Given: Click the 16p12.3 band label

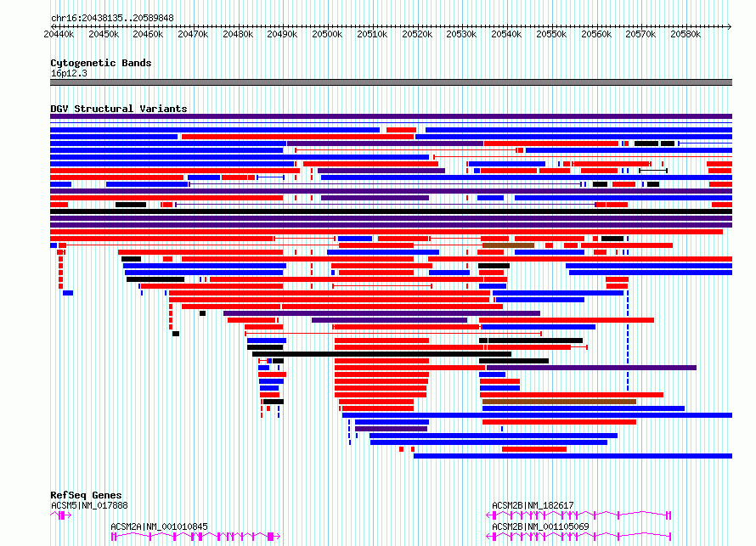Looking at the screenshot, I should (69, 73).
